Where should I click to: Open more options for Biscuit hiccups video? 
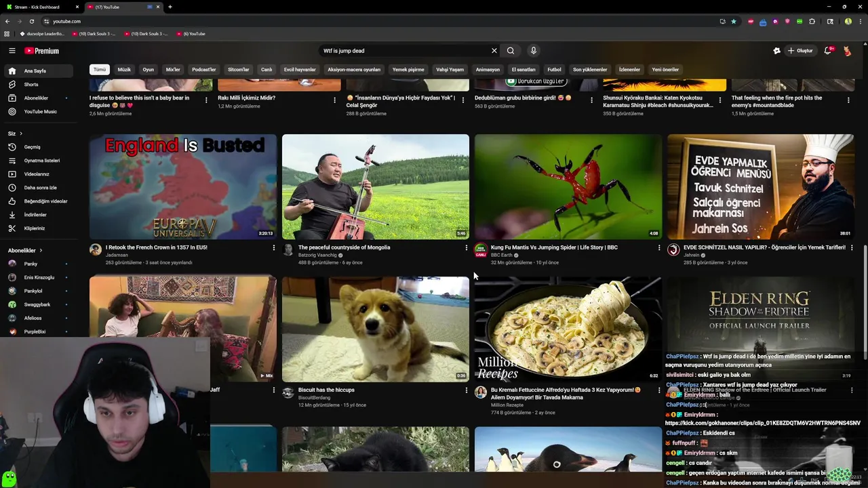(467, 390)
